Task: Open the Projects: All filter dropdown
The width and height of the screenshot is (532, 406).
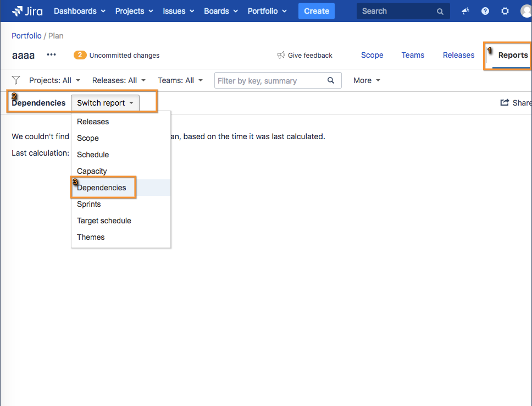Action: 54,80
